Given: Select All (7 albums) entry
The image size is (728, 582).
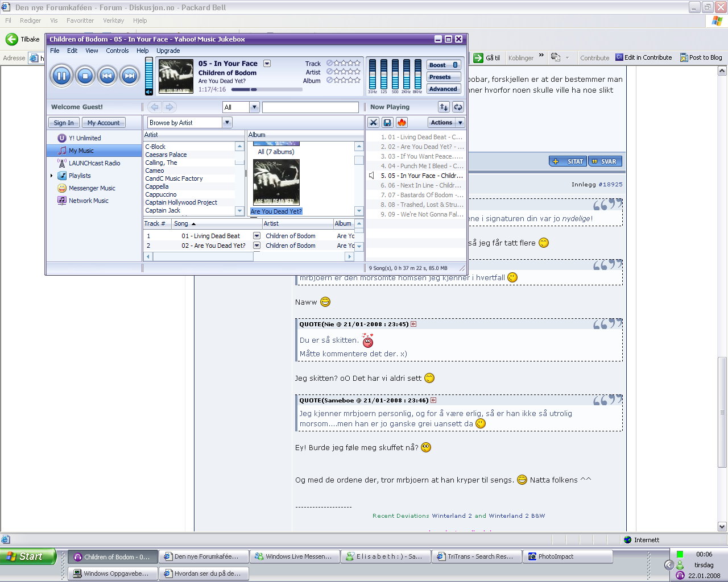Looking at the screenshot, I should pos(276,152).
